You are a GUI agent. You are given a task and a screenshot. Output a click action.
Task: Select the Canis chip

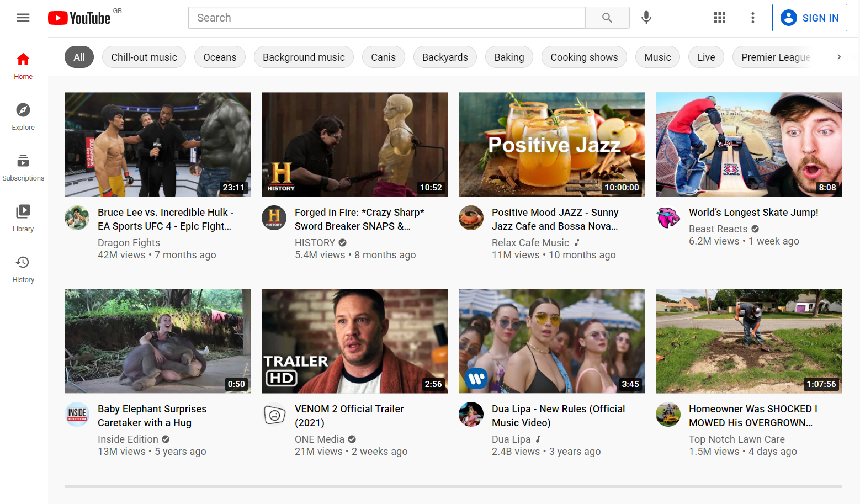[x=383, y=57]
